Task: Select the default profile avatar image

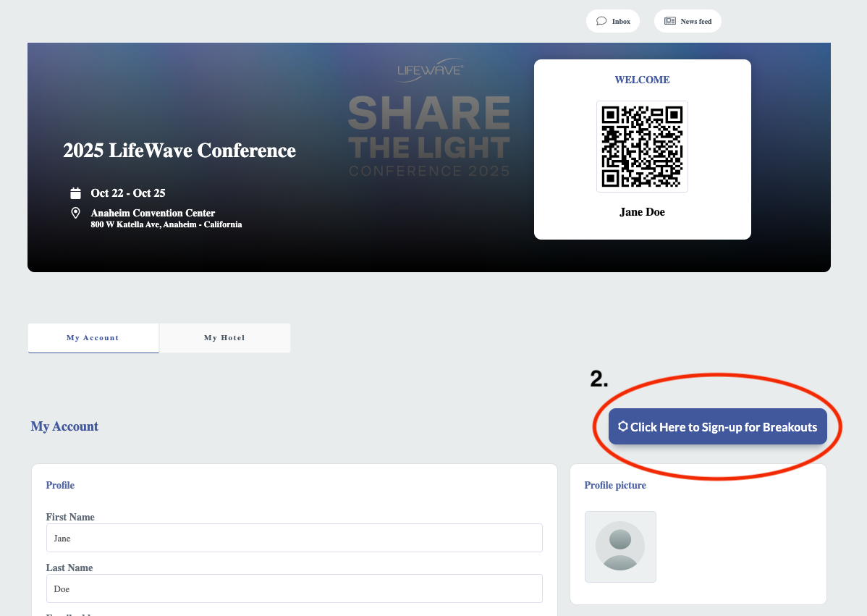Action: point(620,547)
